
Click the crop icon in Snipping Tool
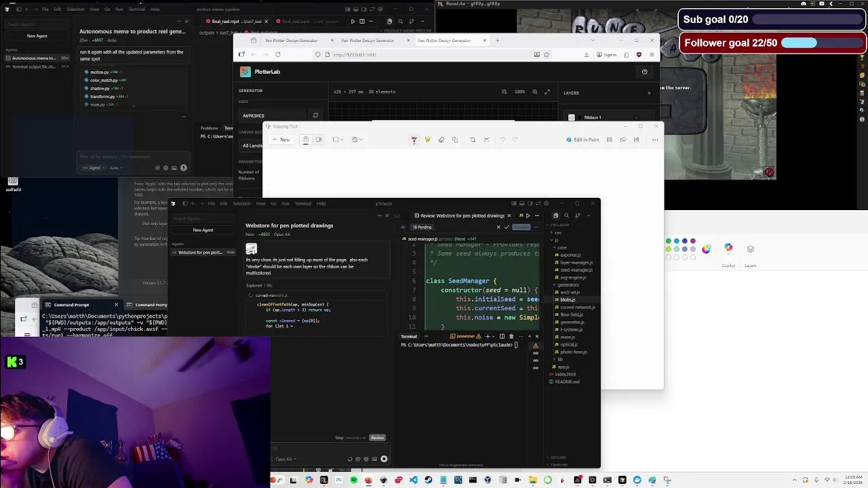click(473, 140)
